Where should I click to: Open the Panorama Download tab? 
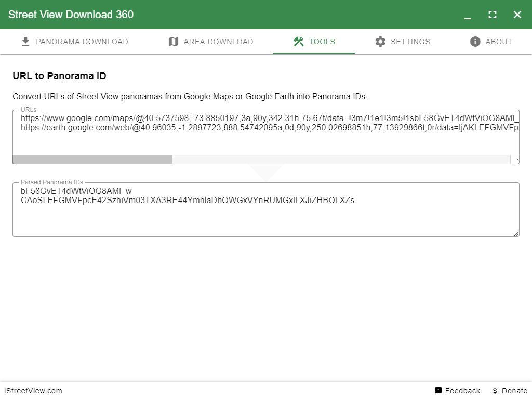point(75,42)
